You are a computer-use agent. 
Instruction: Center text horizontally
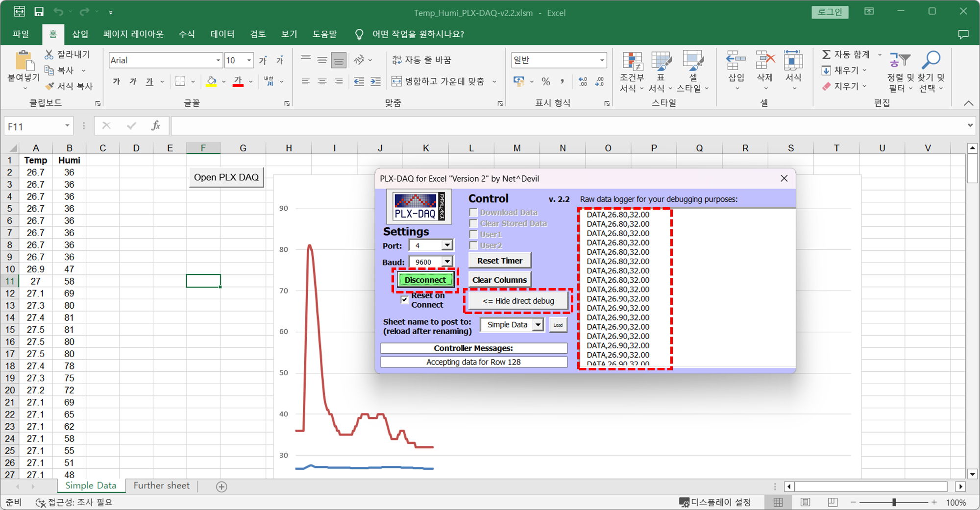pos(322,81)
